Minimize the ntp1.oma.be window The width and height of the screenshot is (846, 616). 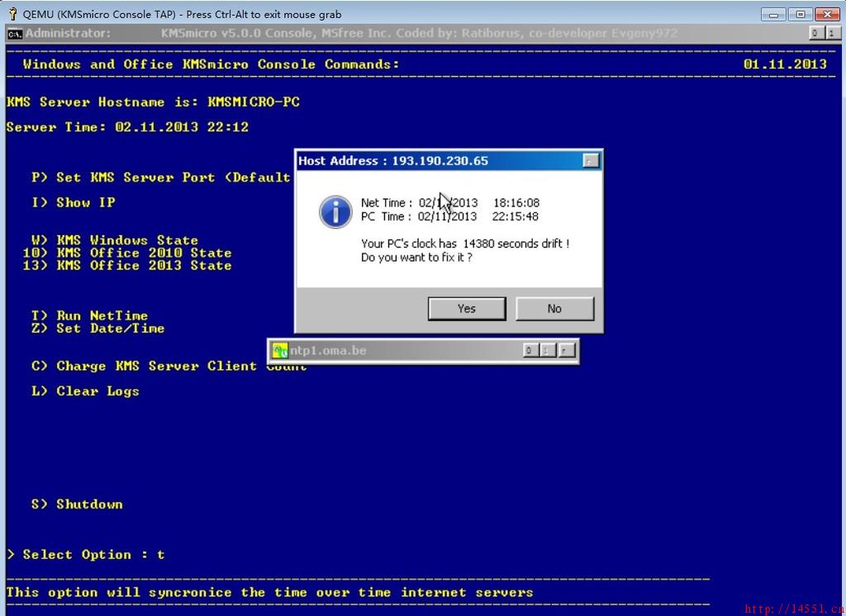(x=530, y=351)
